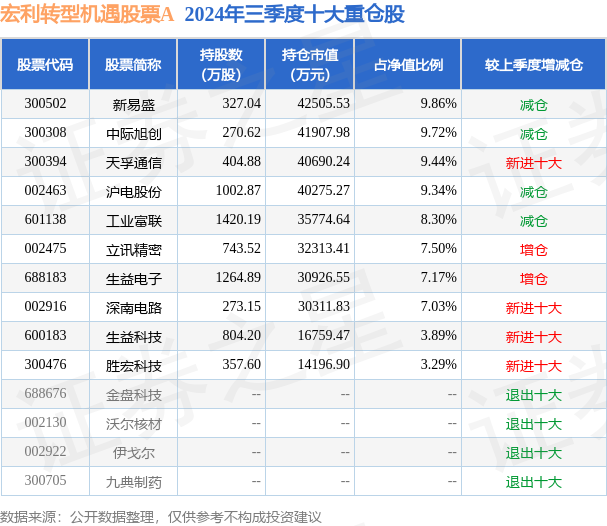Image resolution: width=607 pixels, height=526 pixels.
Task: Click the heading 2024年三季度十大重仓股
Action: (x=295, y=15)
